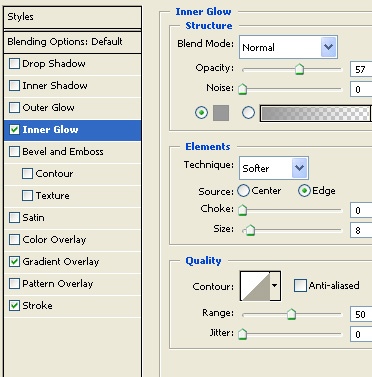Click the Range slider handle

pyautogui.click(x=291, y=314)
